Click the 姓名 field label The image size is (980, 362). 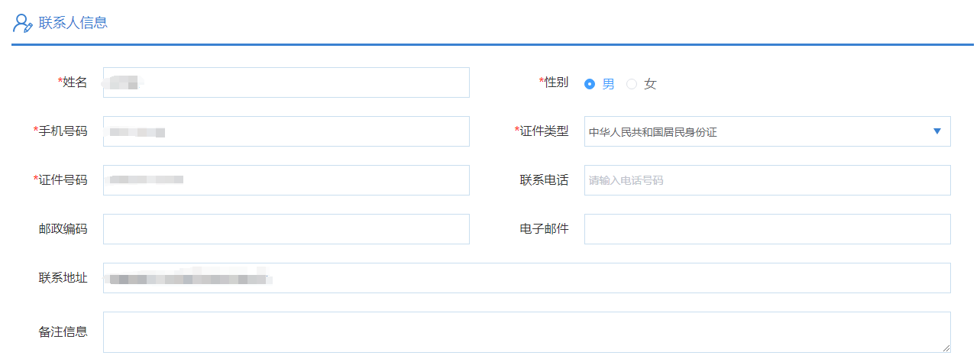(74, 82)
